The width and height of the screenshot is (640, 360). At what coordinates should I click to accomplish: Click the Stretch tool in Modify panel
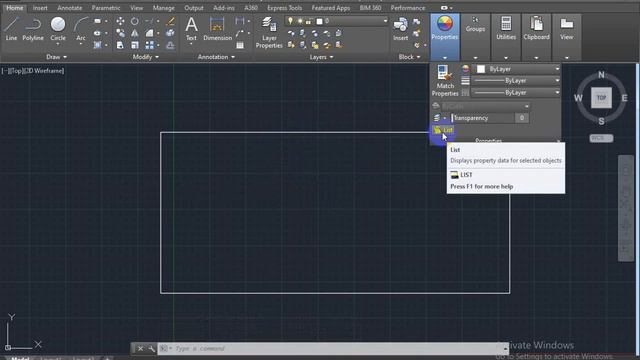click(x=120, y=45)
